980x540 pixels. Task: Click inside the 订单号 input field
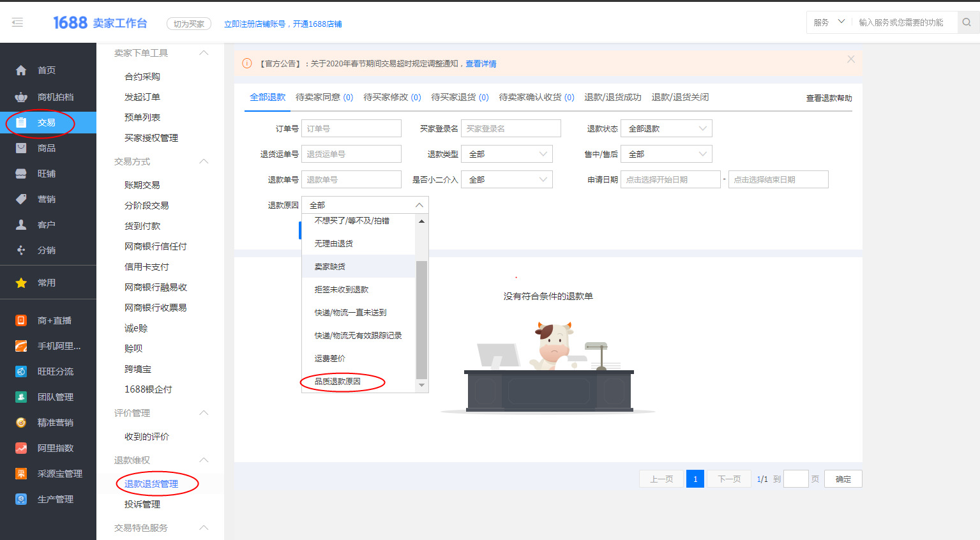click(351, 128)
